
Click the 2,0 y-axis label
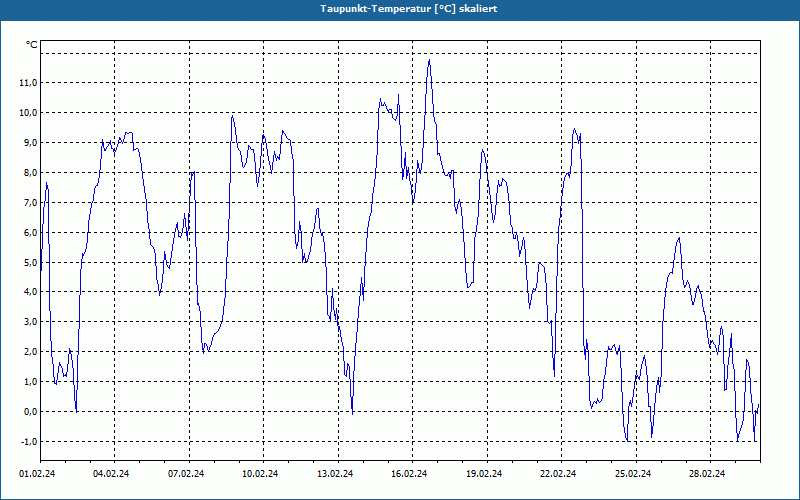click(30, 352)
